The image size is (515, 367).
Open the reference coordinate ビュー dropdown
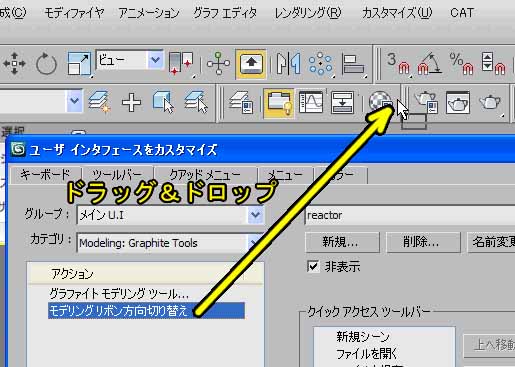click(155, 60)
